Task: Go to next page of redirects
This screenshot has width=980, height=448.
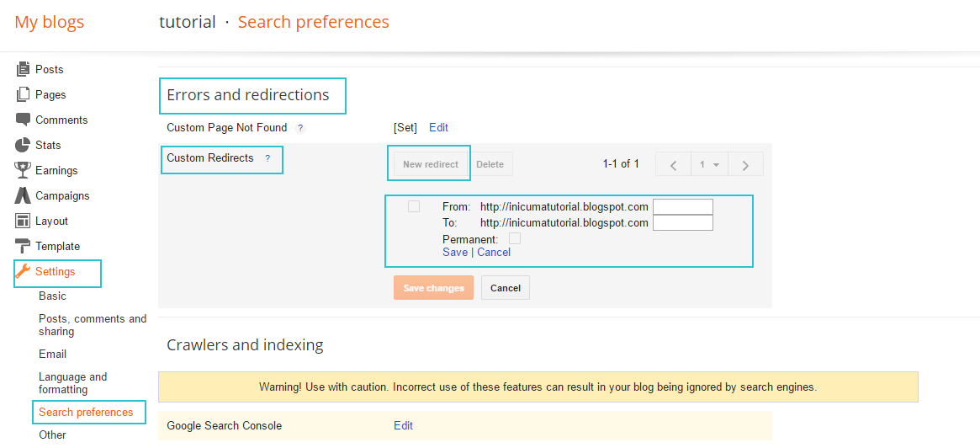Action: pyautogui.click(x=745, y=164)
